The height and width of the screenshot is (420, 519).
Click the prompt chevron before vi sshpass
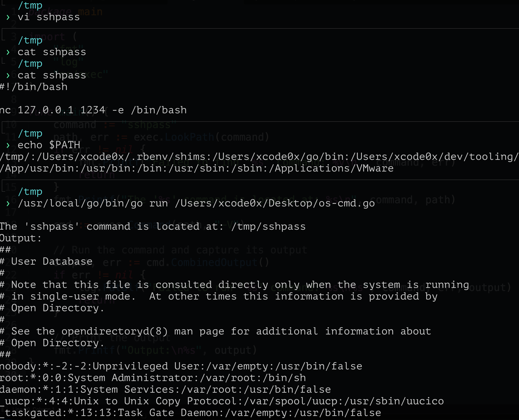click(x=8, y=17)
